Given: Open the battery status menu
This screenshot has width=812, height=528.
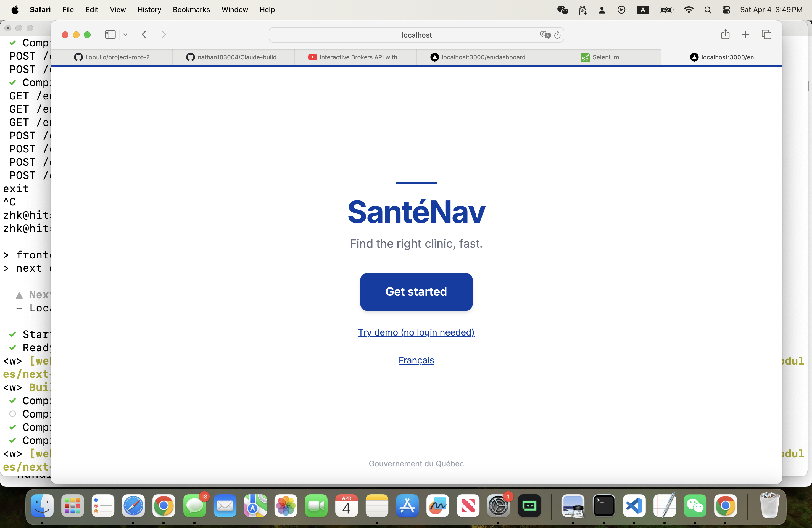Looking at the screenshot, I should (666, 10).
